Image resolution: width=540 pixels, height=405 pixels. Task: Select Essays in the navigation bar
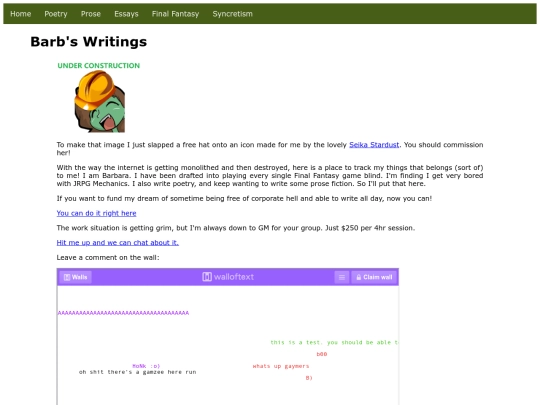pos(126,14)
